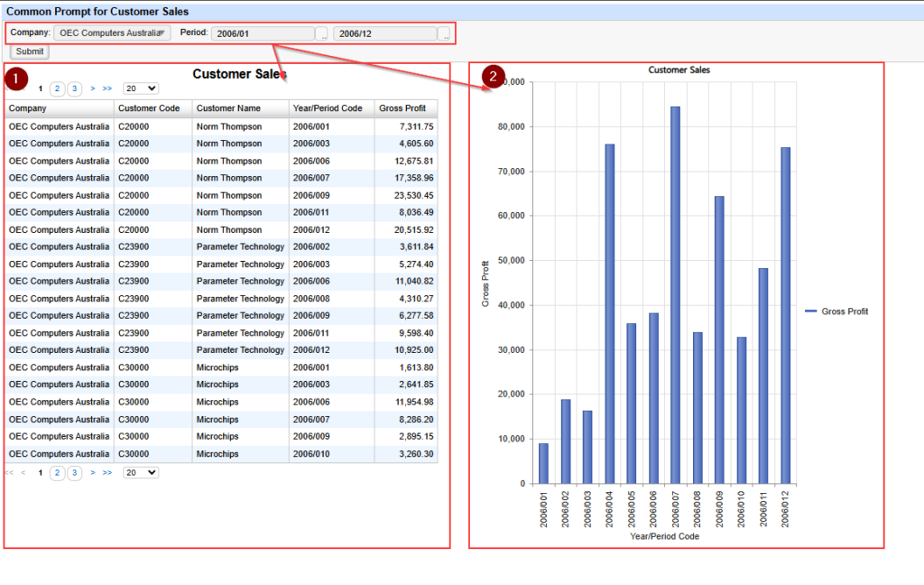Click the start period field 2006/01
The image size is (924, 585).
[263, 33]
